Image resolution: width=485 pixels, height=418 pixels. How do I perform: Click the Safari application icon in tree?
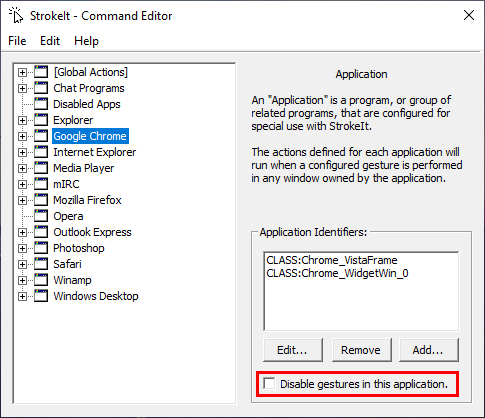click(x=41, y=264)
